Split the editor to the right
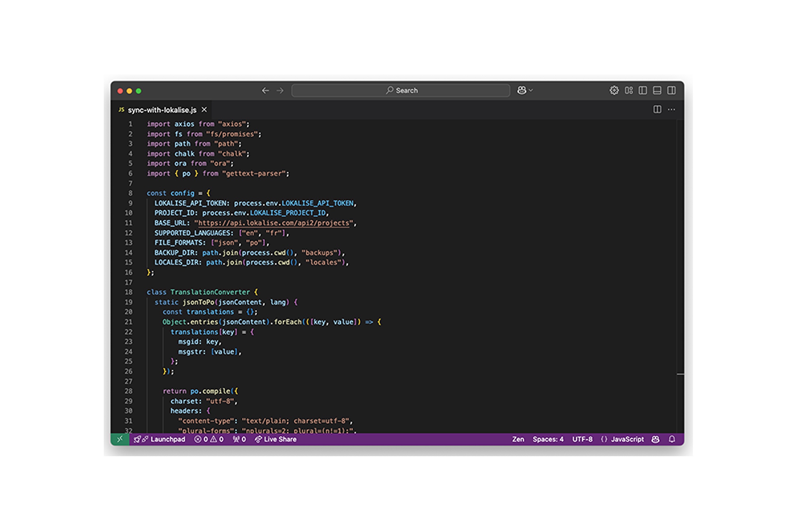 point(657,110)
